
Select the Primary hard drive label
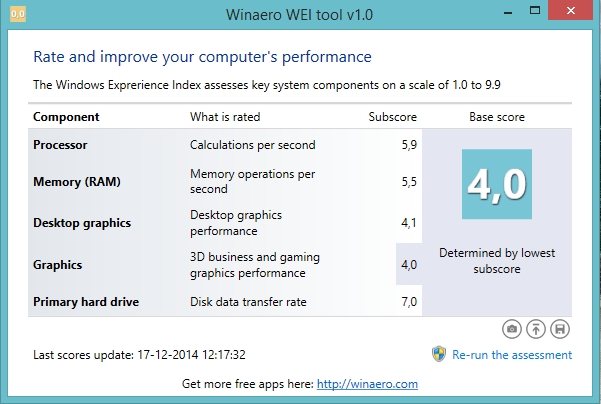pos(86,302)
